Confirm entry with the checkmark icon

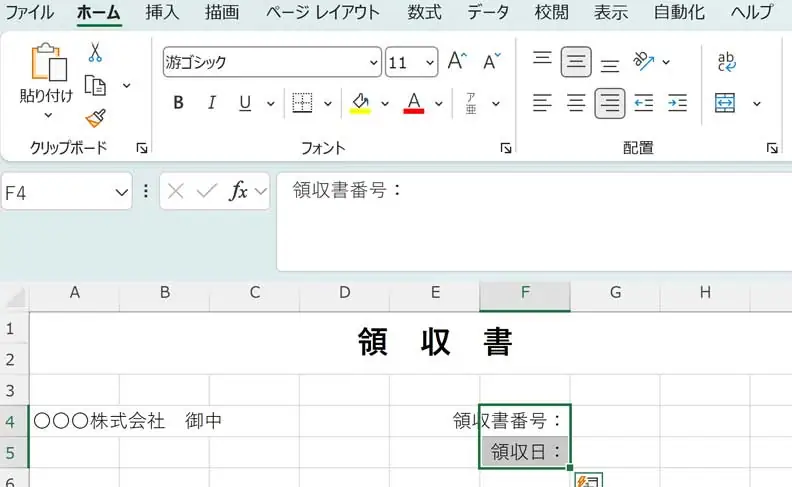pyautogui.click(x=207, y=191)
